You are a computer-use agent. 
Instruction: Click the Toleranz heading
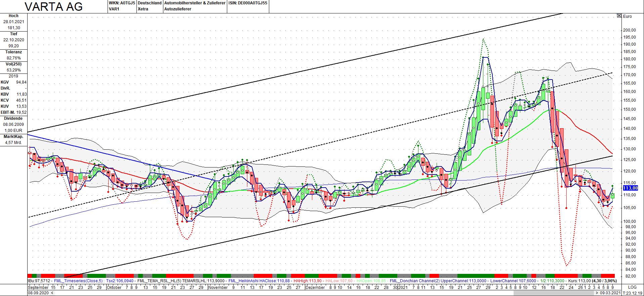tap(13, 52)
